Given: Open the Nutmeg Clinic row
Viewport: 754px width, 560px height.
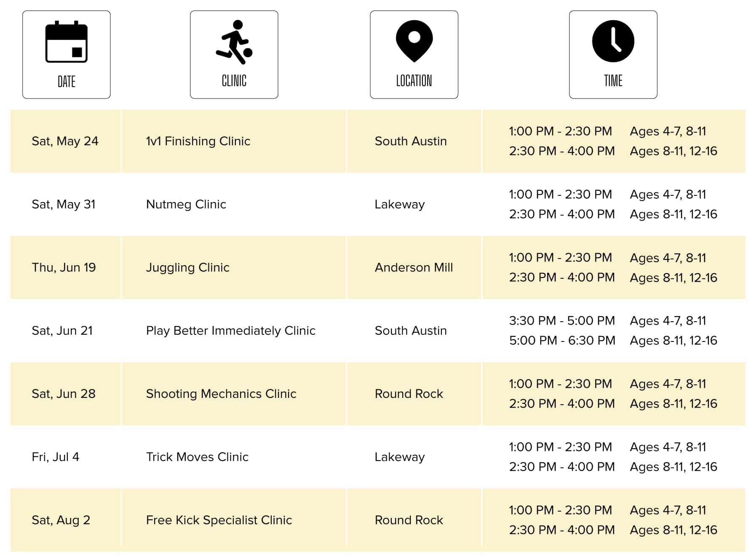Looking at the screenshot, I should pos(186,204).
